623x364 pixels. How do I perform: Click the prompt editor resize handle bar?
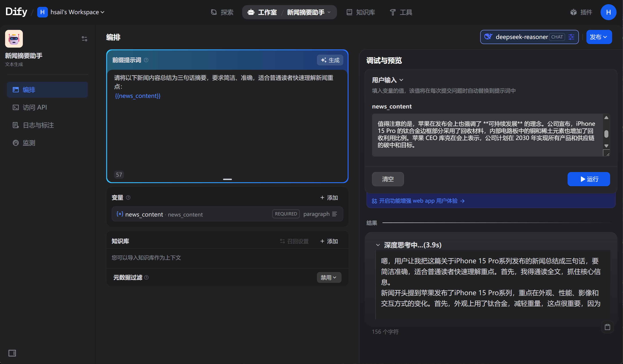227,179
